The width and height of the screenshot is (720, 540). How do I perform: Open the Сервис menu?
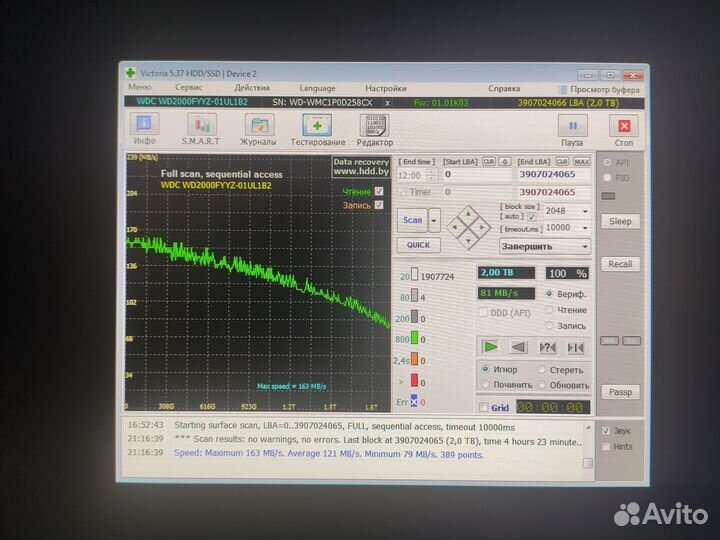tap(189, 88)
